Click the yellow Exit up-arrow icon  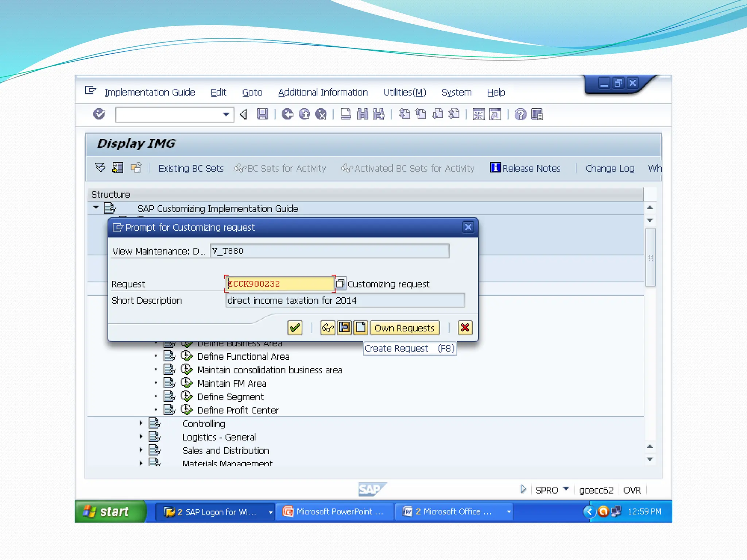point(304,114)
